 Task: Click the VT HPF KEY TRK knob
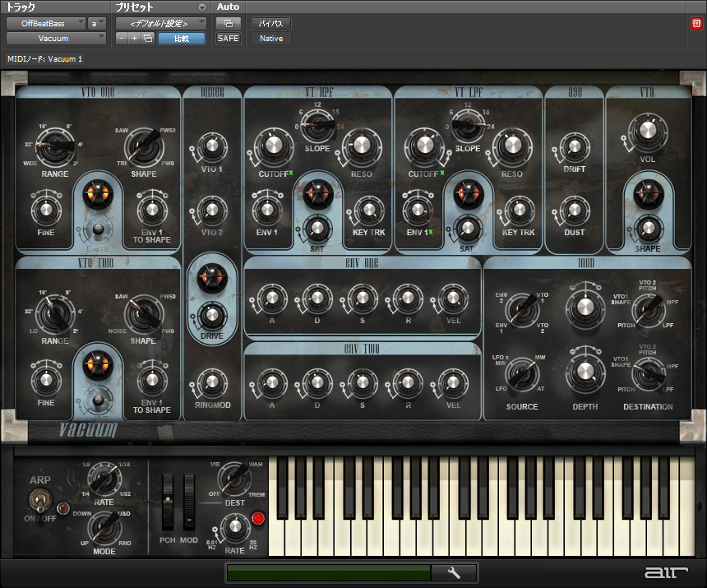[x=369, y=210]
